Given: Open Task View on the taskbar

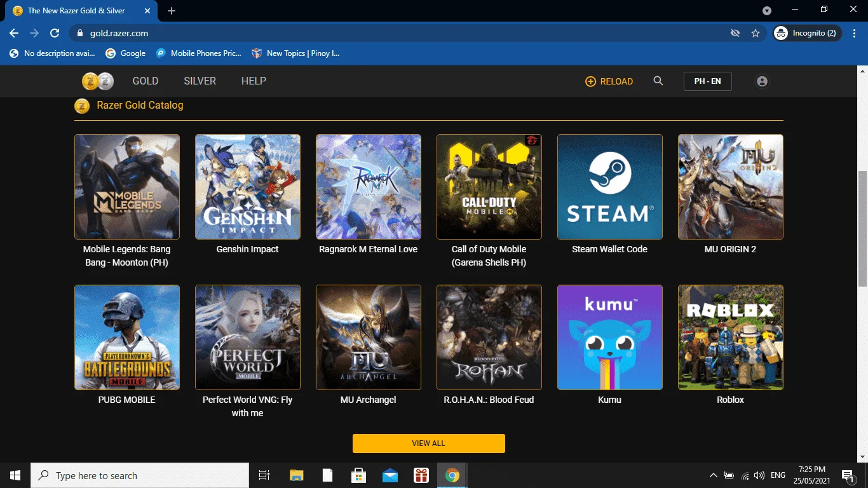Looking at the screenshot, I should tap(264, 475).
